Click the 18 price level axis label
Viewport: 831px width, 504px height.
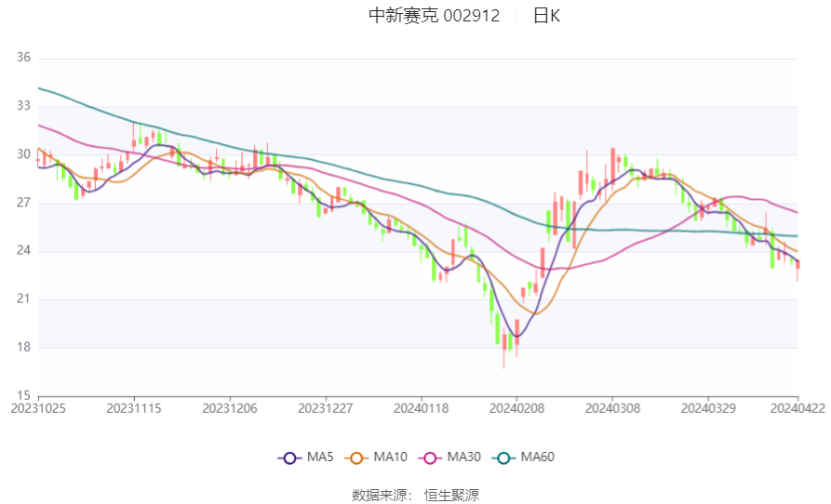pyautogui.click(x=23, y=347)
